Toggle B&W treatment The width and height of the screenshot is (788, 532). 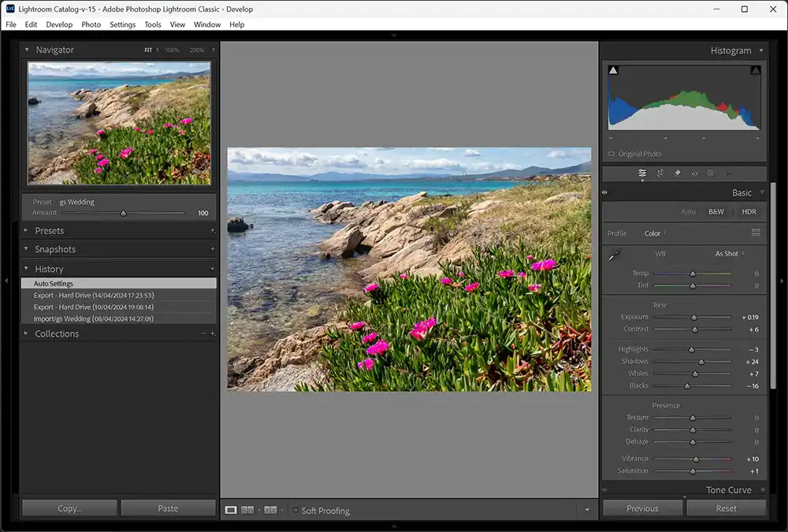click(x=716, y=211)
